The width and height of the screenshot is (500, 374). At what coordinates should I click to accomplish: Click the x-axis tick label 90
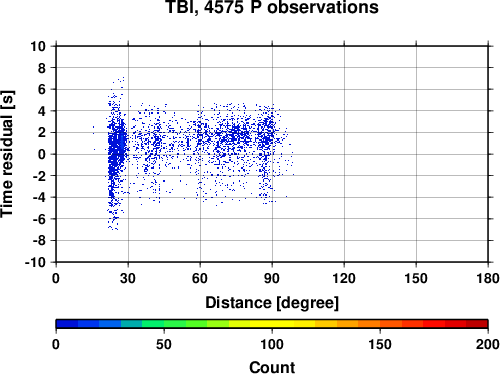272,278
